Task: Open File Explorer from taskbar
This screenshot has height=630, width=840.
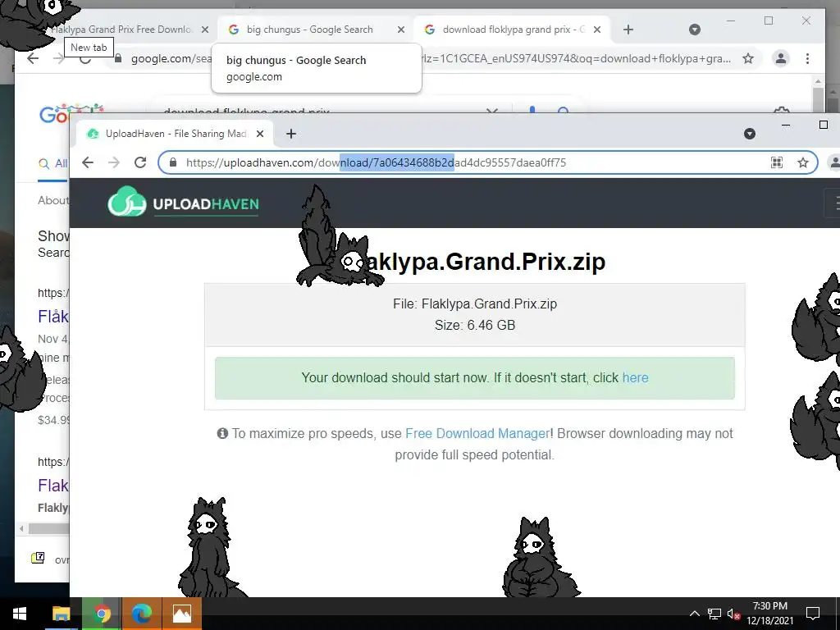Action: tap(61, 614)
